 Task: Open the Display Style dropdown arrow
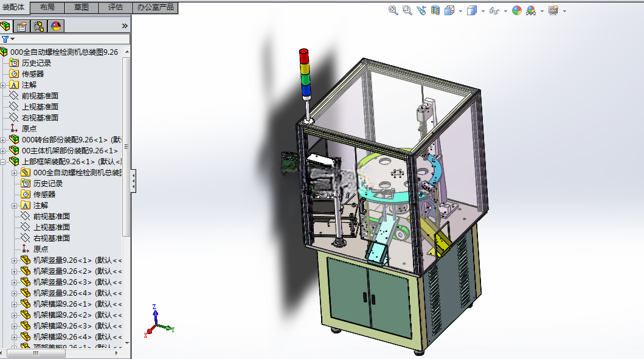[483, 11]
